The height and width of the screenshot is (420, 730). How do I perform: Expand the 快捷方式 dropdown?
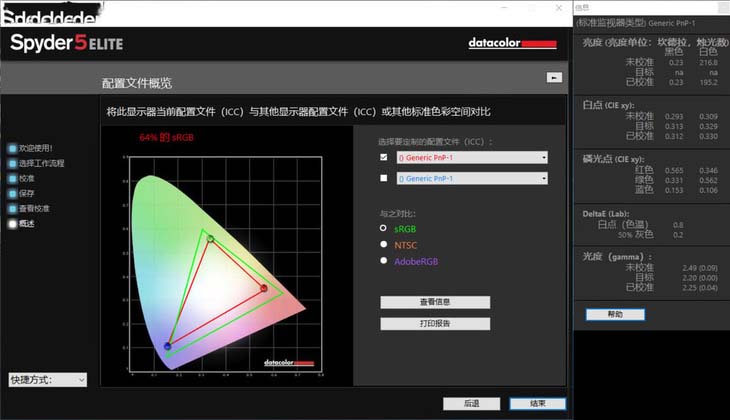click(47, 380)
